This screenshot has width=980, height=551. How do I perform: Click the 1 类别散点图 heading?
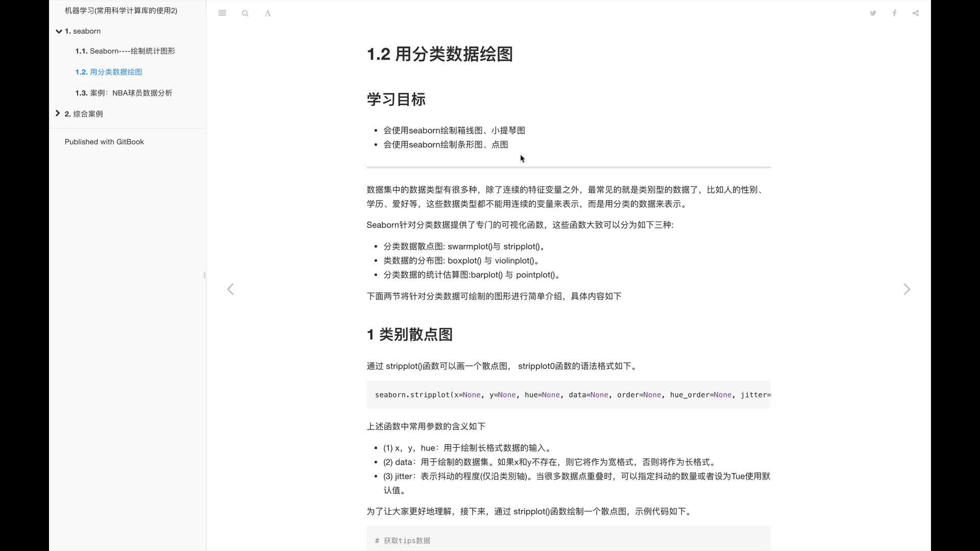point(410,335)
